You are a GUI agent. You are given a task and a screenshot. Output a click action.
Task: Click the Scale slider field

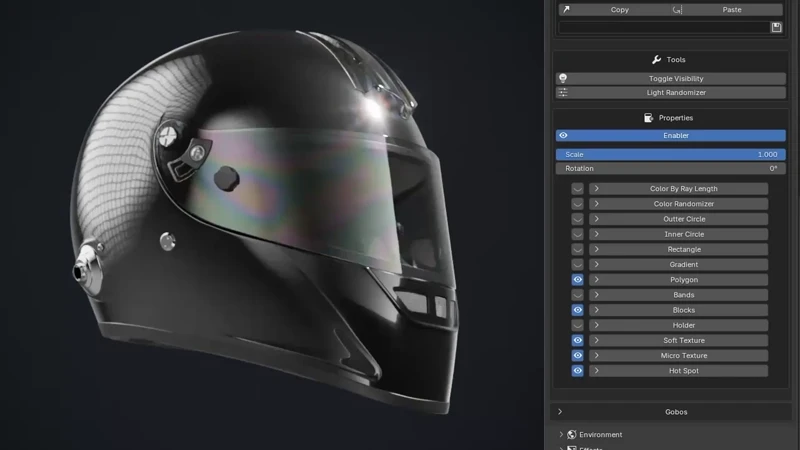670,154
